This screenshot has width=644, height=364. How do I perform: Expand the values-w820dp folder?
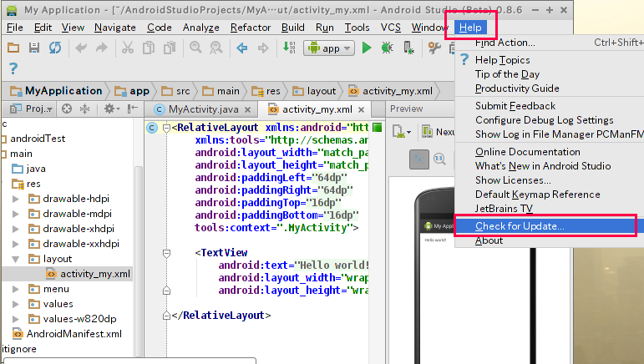(16, 319)
